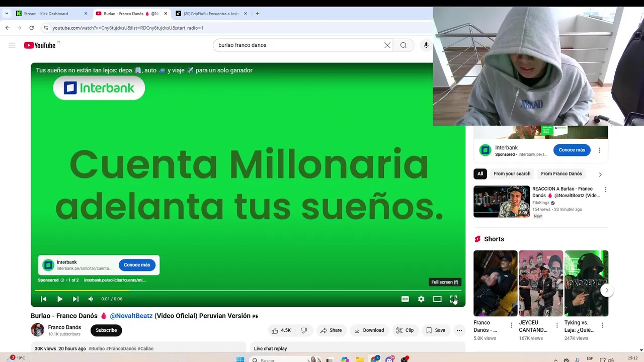Click Conoce más in sidebar Interbank ad
The width and height of the screenshot is (644, 362).
[x=572, y=150]
